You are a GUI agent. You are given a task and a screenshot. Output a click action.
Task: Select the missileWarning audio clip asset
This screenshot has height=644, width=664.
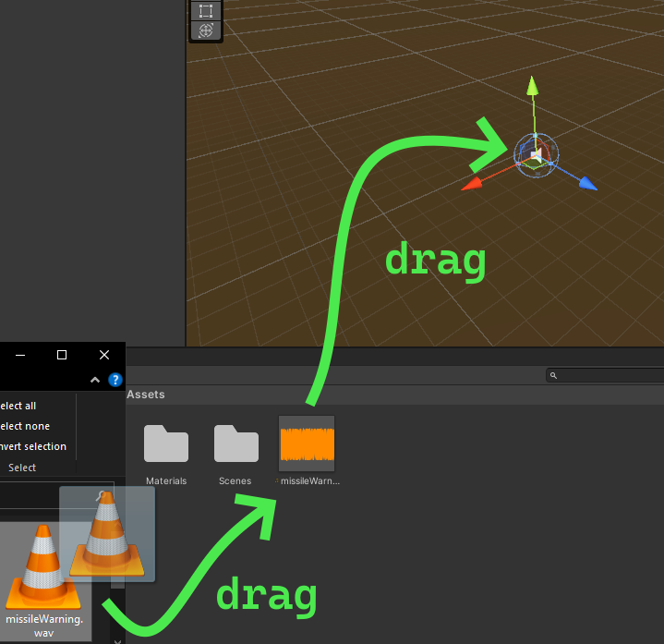click(307, 445)
